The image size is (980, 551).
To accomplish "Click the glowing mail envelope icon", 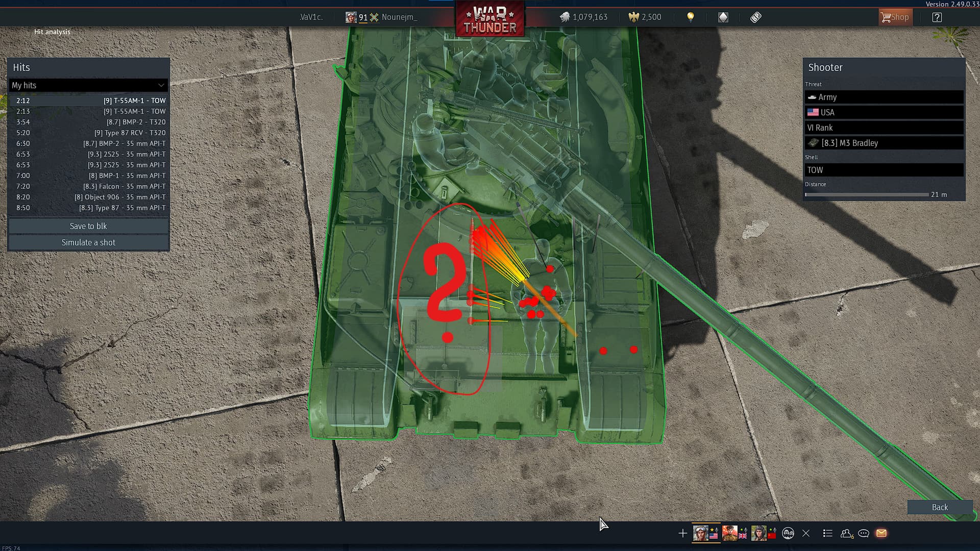I will tap(881, 533).
